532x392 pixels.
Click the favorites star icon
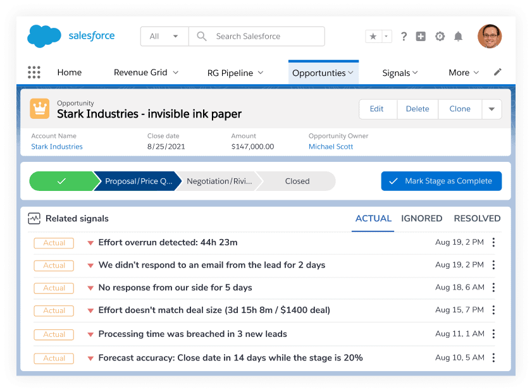point(373,36)
